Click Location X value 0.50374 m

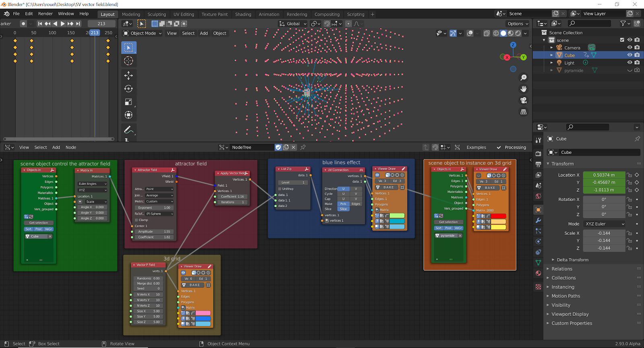click(604, 175)
